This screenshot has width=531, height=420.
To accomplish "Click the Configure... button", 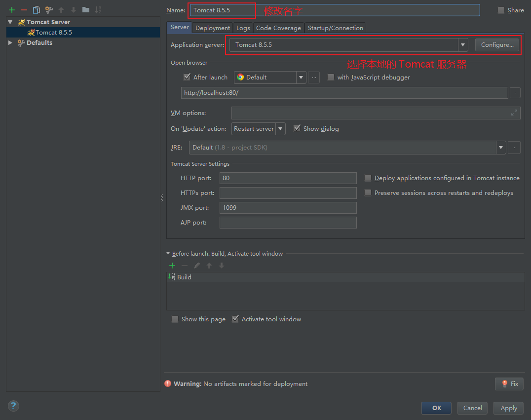I will pyautogui.click(x=497, y=45).
